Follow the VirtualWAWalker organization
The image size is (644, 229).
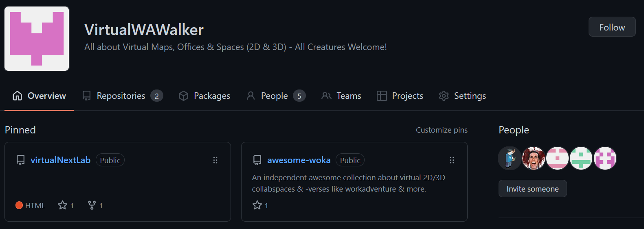point(612,27)
